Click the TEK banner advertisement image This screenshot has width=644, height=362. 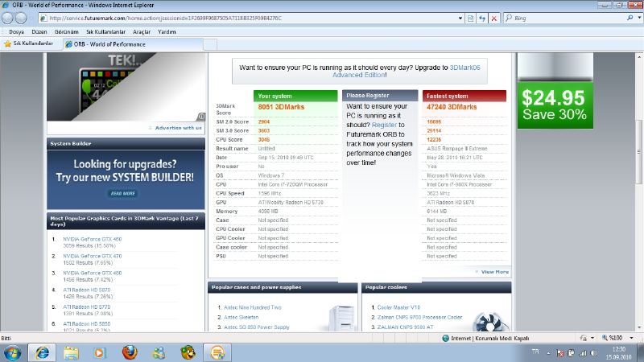(126, 87)
